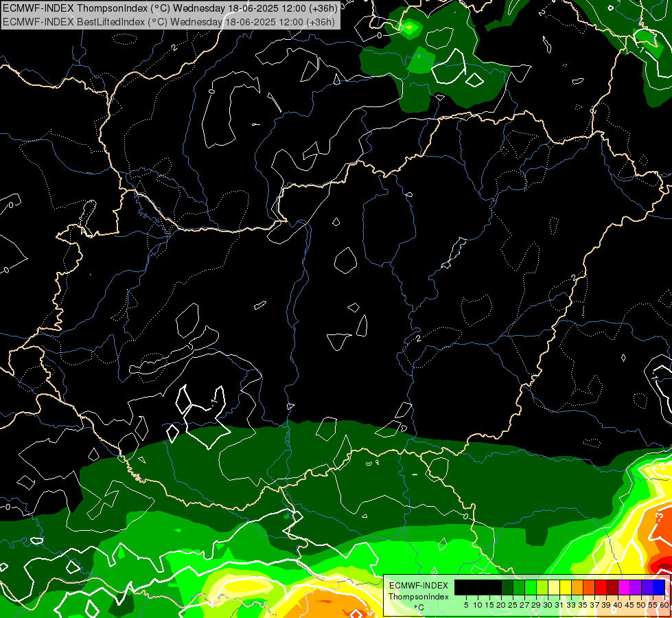Pick the pure yellow 31–33 legend swatch
Viewport: 672px width, 618px height.
pyautogui.click(x=566, y=587)
